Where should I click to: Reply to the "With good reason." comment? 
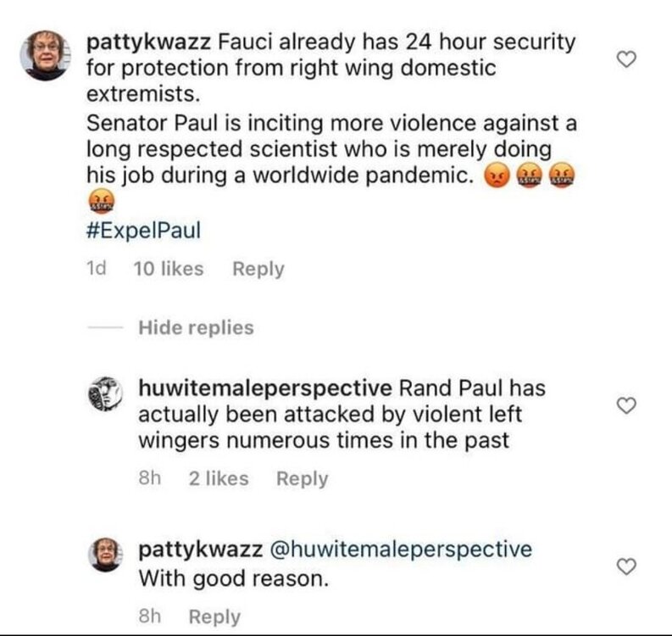(214, 616)
